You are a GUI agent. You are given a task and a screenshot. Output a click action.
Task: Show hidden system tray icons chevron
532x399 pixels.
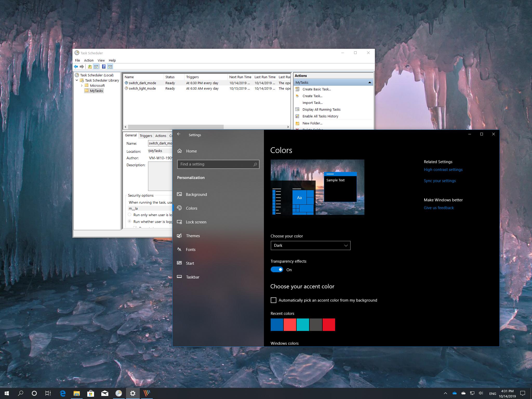pyautogui.click(x=445, y=393)
